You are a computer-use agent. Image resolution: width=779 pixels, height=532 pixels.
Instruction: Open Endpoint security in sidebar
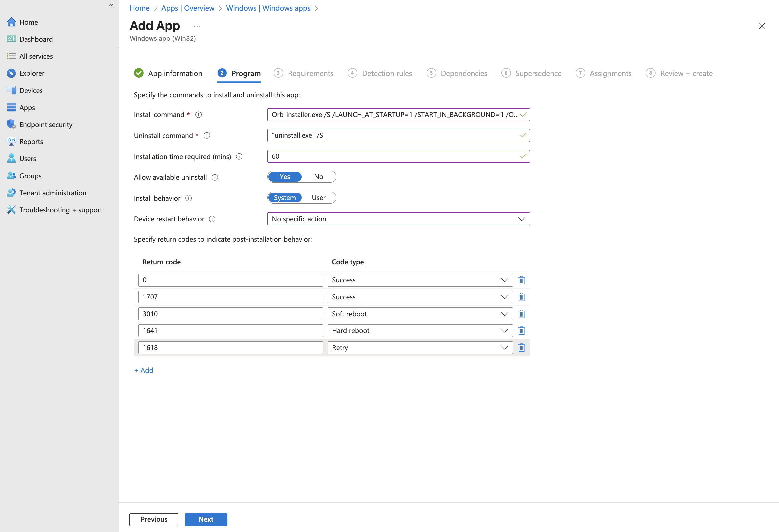[46, 125]
